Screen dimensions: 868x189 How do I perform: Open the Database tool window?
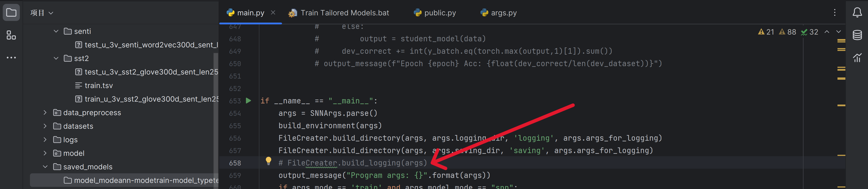pyautogui.click(x=857, y=35)
